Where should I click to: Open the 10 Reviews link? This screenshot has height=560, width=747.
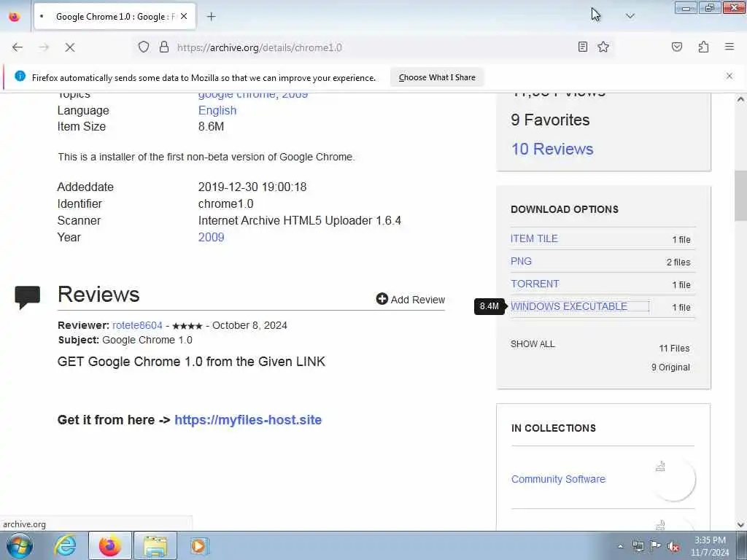pos(552,149)
